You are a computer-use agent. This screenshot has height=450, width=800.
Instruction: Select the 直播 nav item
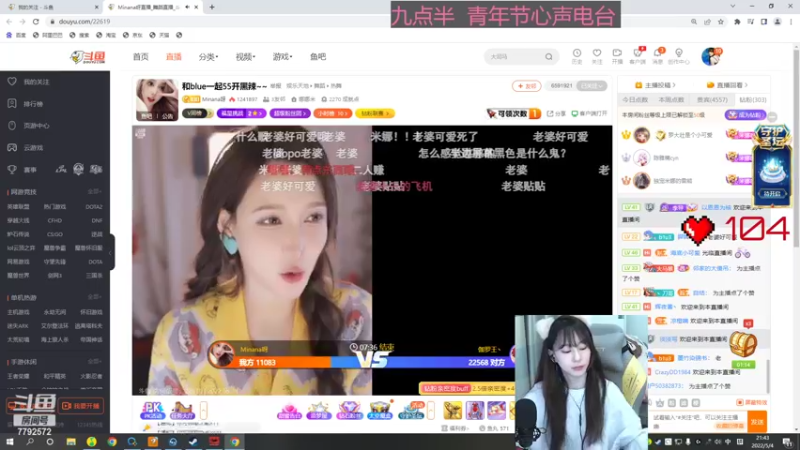pyautogui.click(x=173, y=57)
